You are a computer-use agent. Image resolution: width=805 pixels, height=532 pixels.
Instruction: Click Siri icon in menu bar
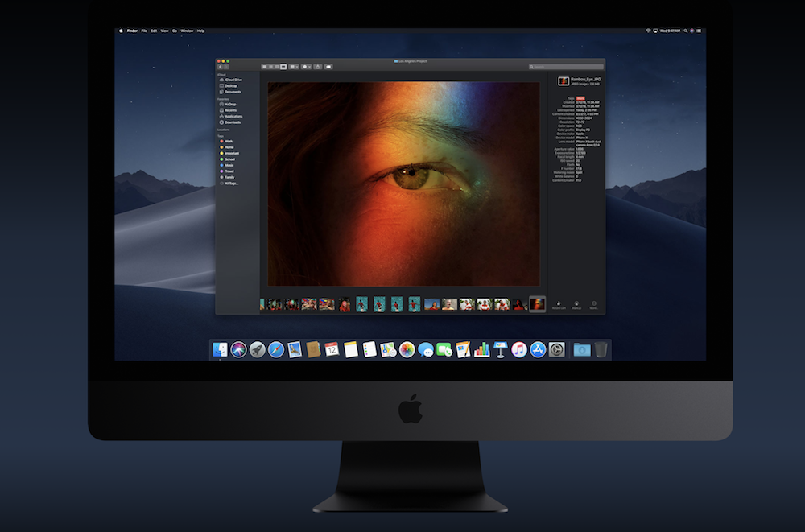pos(692,31)
